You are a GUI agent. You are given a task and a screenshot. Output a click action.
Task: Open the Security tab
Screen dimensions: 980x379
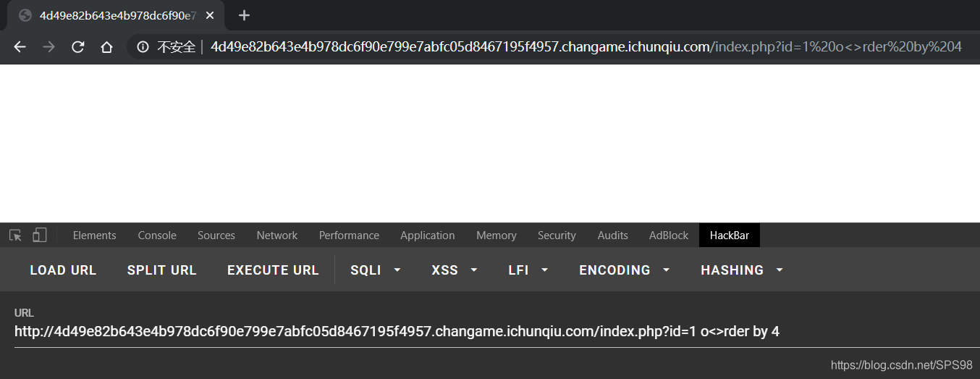(557, 236)
